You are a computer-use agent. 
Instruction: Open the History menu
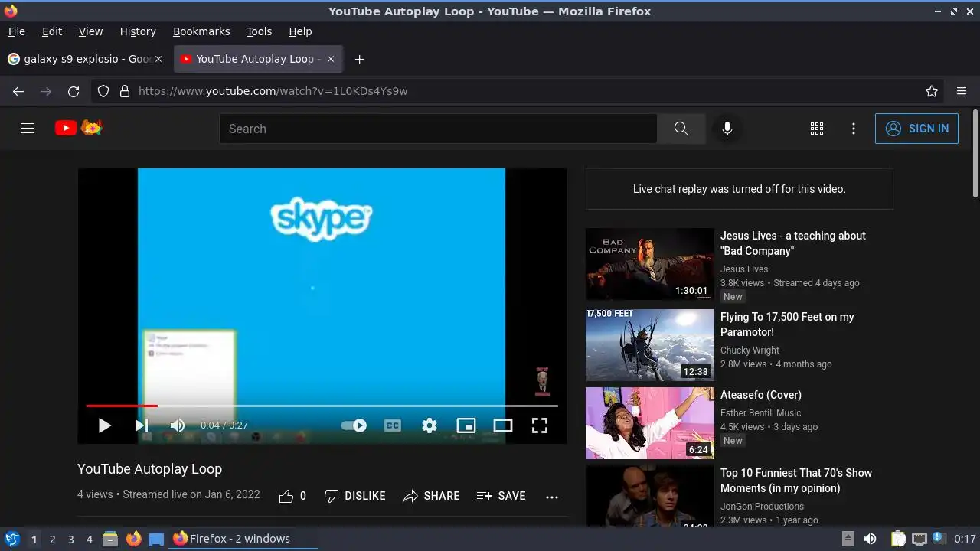click(x=138, y=31)
